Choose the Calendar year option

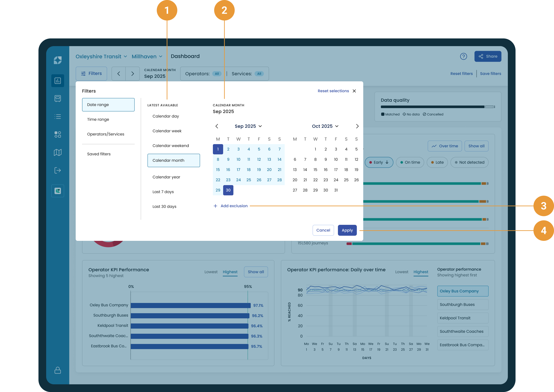(x=166, y=177)
